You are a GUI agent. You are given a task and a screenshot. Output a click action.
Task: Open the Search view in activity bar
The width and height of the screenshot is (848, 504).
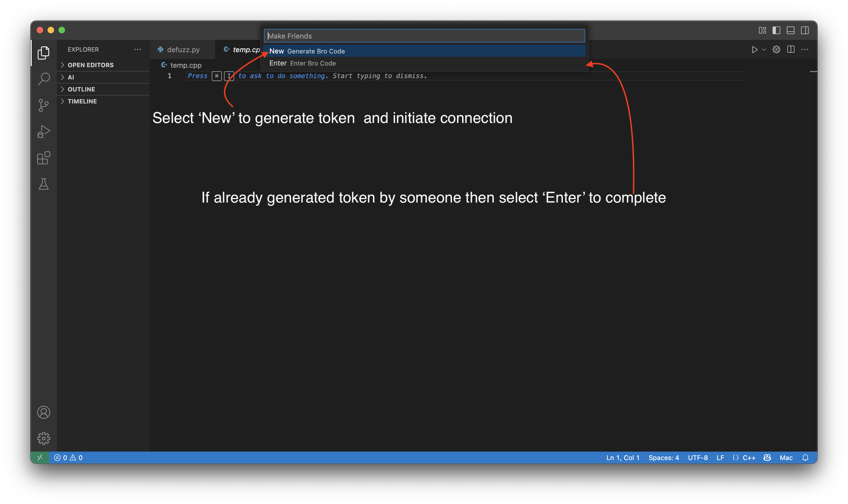(43, 79)
